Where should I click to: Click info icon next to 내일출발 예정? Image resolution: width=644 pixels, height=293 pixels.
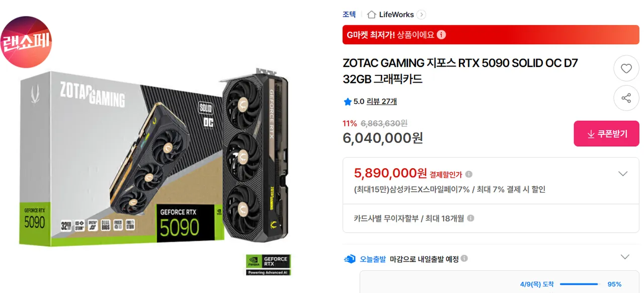(464, 258)
